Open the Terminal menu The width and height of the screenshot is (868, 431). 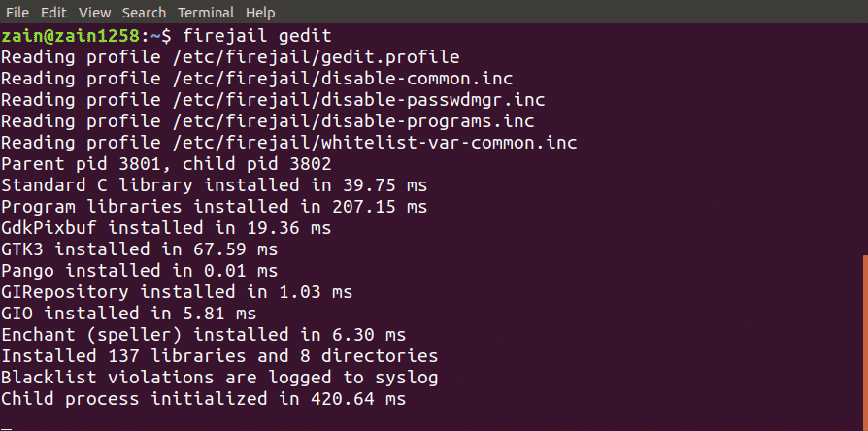[x=205, y=13]
